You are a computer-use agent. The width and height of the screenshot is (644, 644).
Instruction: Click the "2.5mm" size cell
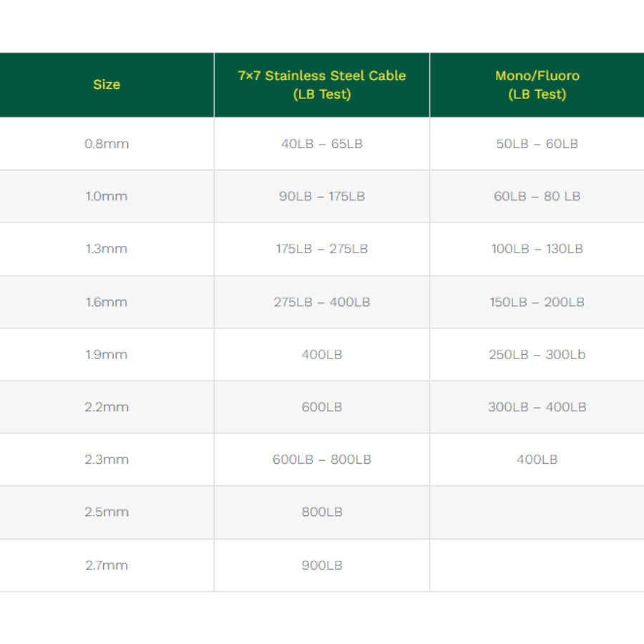[107, 512]
